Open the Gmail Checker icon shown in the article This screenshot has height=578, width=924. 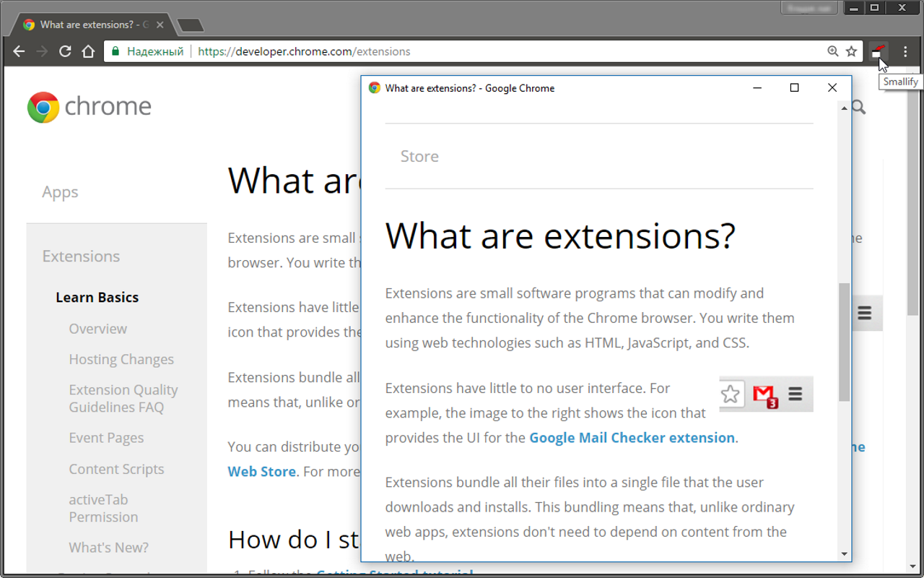tap(764, 394)
